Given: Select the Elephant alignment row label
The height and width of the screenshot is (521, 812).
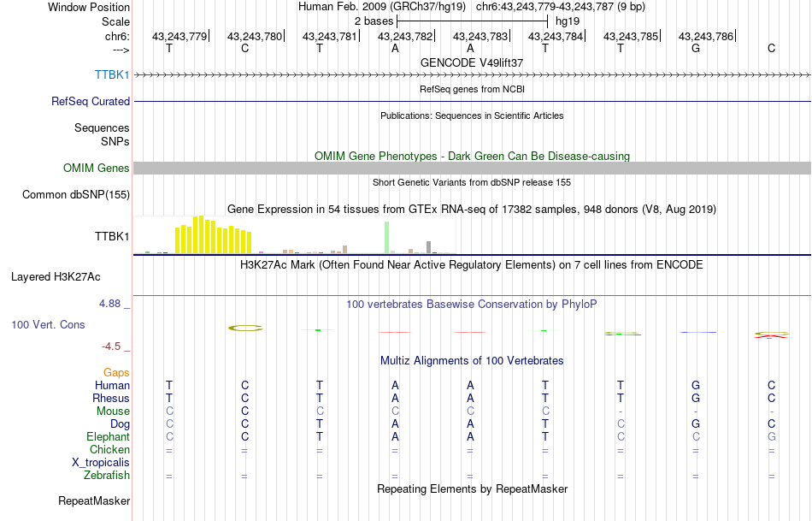Looking at the screenshot, I should [x=108, y=436].
